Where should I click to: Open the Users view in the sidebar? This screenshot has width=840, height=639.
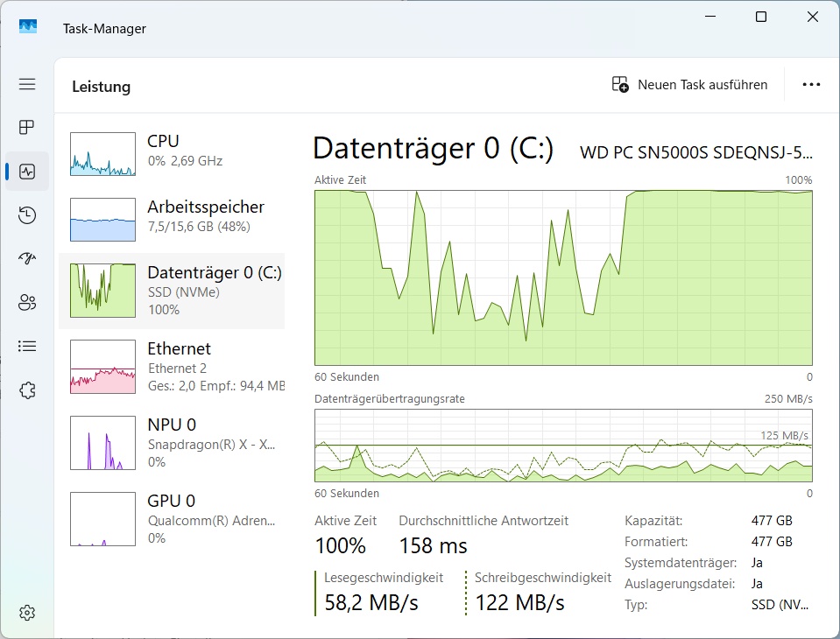click(x=26, y=302)
